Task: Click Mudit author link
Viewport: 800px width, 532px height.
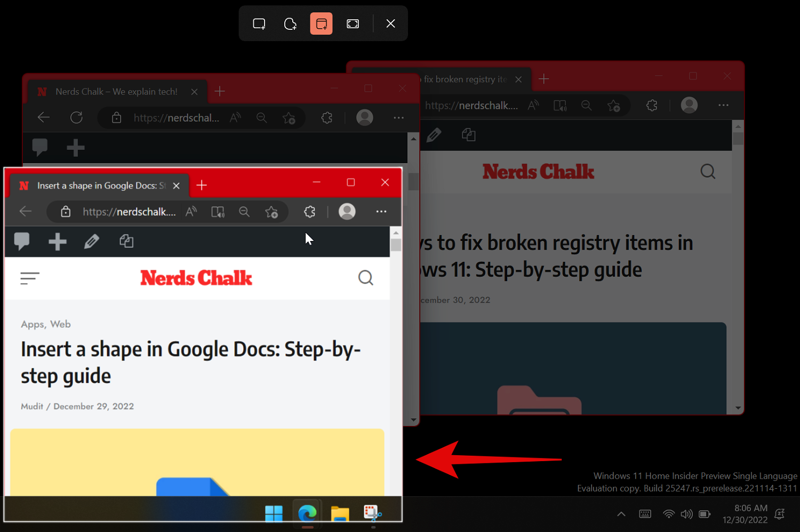Action: point(32,406)
